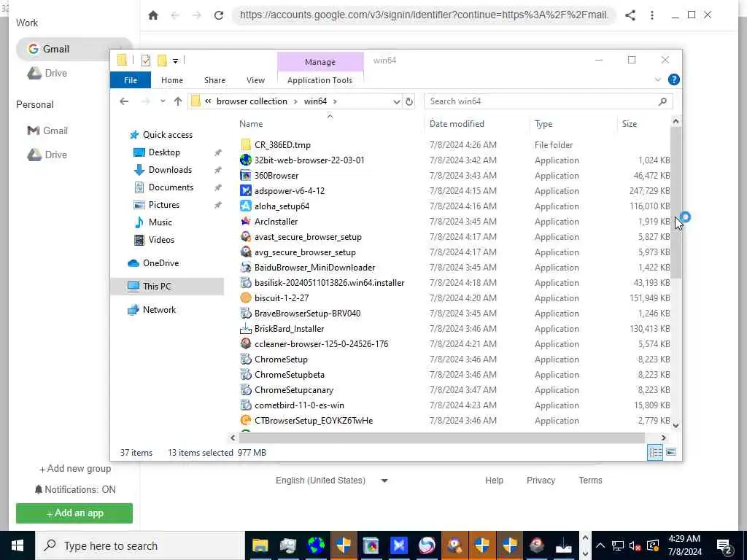
Task: Select the BriskBard_Installer file icon
Action: 246,329
